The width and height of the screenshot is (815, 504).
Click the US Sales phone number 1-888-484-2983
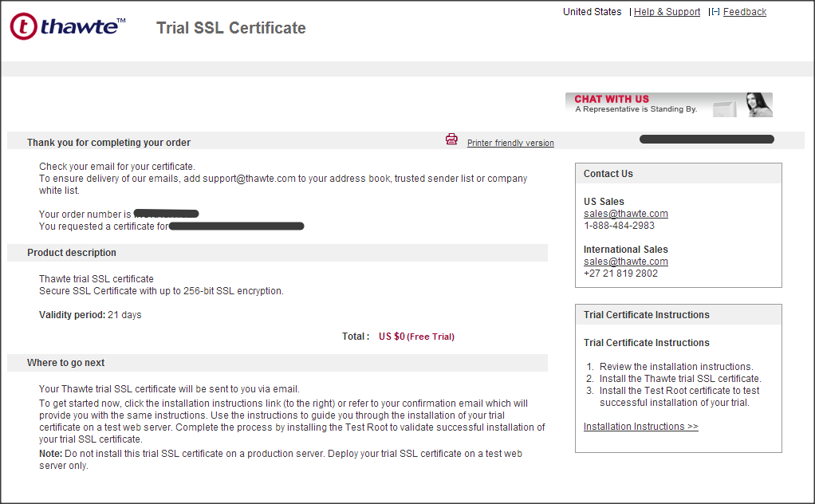click(619, 226)
